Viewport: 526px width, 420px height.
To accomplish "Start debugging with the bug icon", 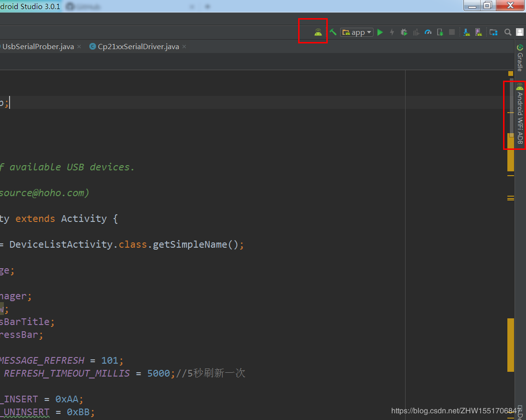I will (x=404, y=32).
